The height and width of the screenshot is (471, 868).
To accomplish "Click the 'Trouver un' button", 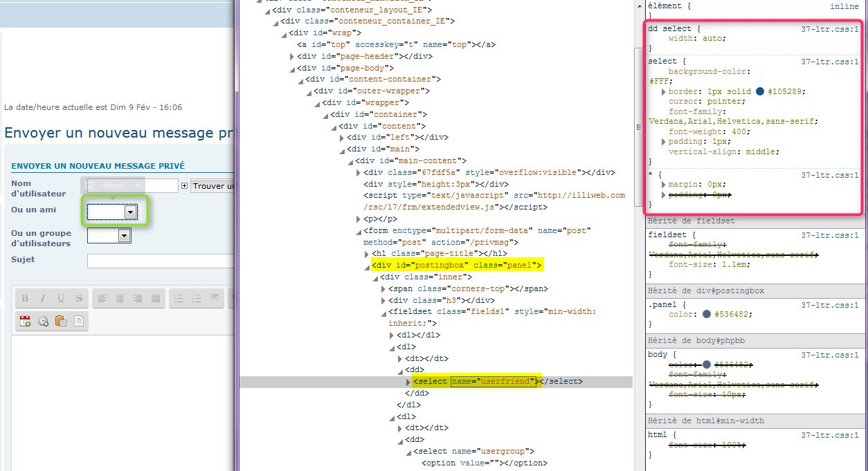I will pyautogui.click(x=213, y=186).
